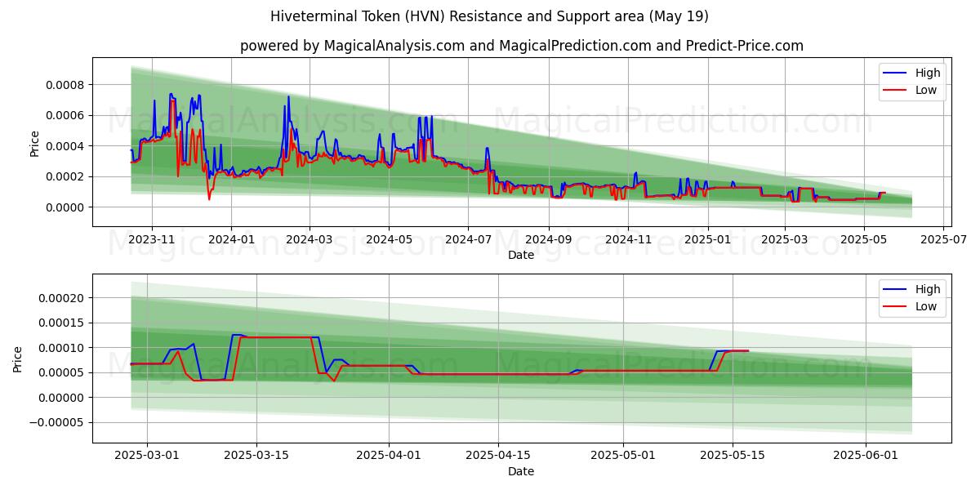Click the bottom chart 'Price' y-axis label

pyautogui.click(x=18, y=359)
